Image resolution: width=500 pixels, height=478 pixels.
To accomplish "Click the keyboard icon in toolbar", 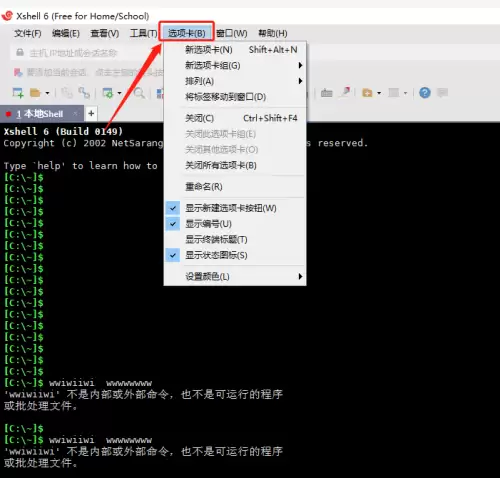I will (326, 93).
